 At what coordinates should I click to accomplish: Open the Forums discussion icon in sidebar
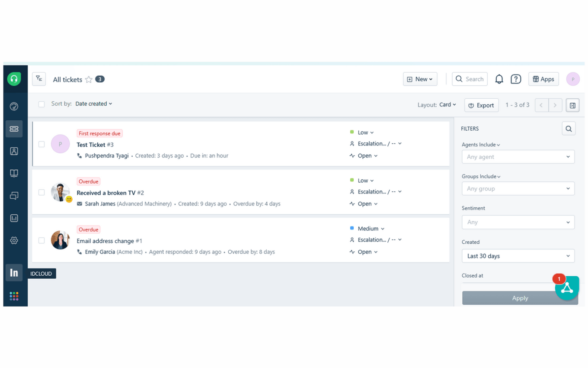[x=14, y=196]
